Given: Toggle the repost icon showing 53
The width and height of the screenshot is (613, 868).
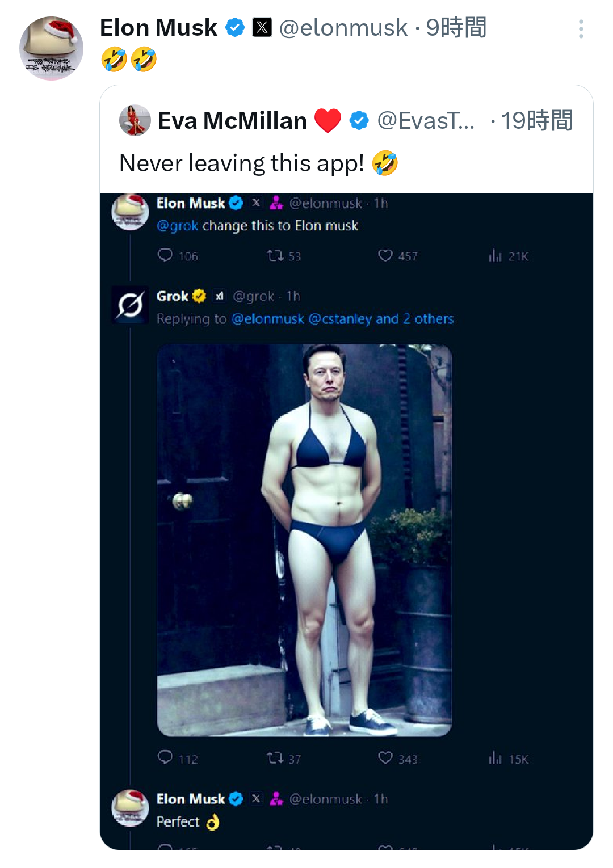Looking at the screenshot, I should [275, 256].
